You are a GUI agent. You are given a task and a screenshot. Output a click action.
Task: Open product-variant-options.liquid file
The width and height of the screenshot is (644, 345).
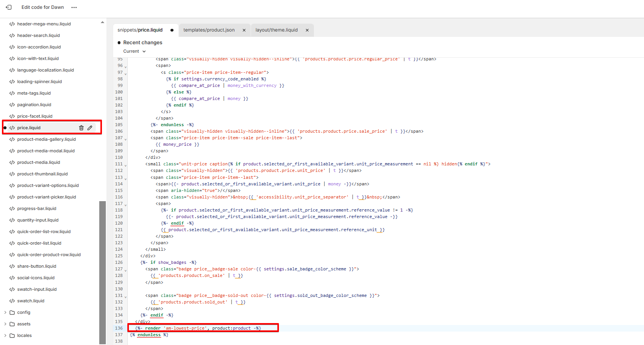tap(48, 185)
